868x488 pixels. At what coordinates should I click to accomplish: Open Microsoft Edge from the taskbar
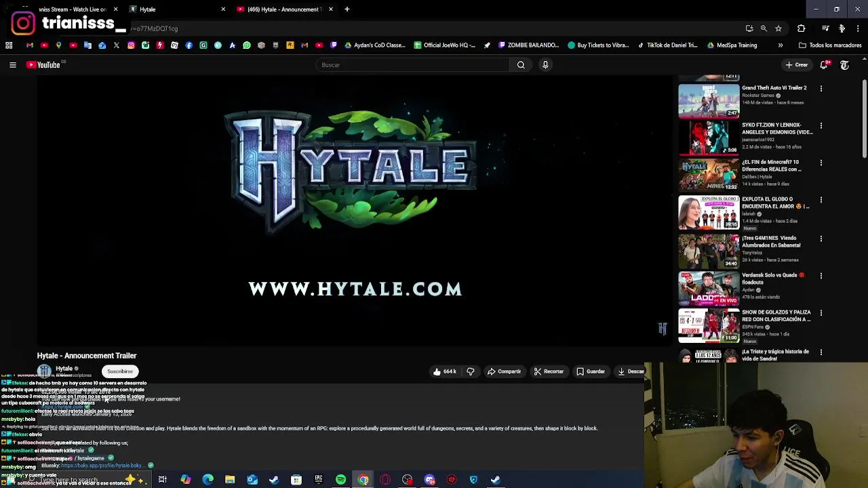click(208, 480)
